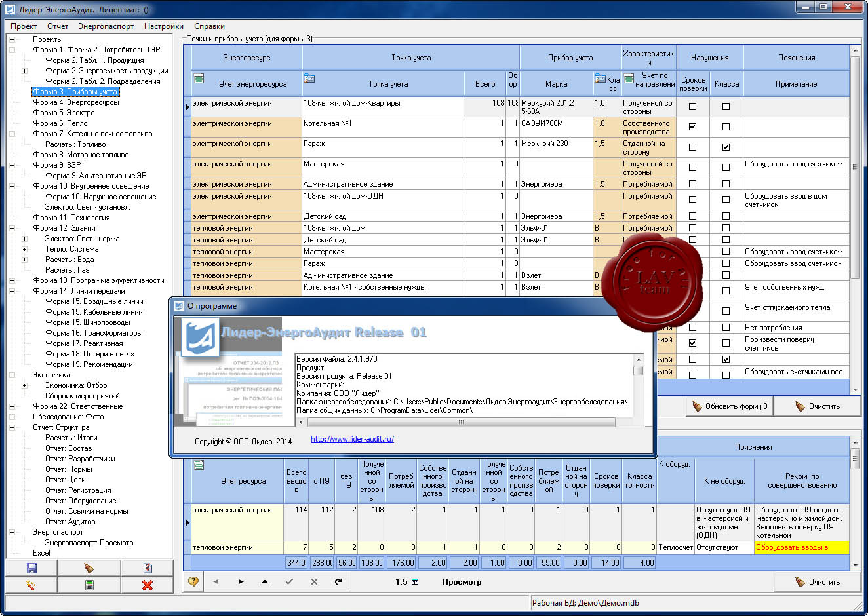Click the gray X cancel-edit navigator icon
The width and height of the screenshot is (868, 616).
pyautogui.click(x=314, y=581)
